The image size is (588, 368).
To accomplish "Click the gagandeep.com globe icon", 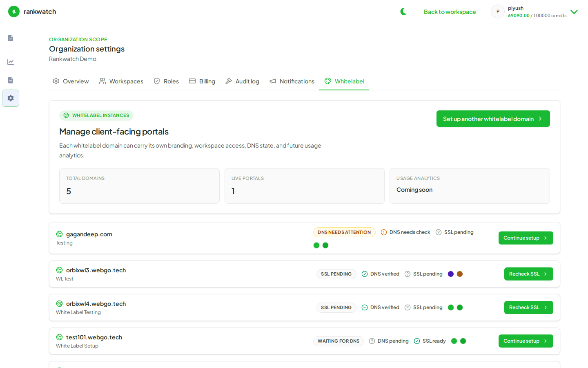I will point(60,234).
